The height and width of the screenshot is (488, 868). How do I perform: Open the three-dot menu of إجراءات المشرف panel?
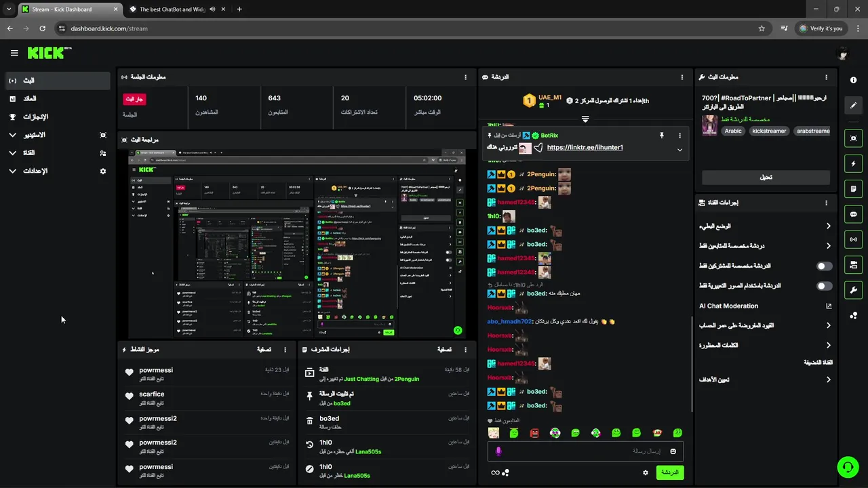coord(465,350)
